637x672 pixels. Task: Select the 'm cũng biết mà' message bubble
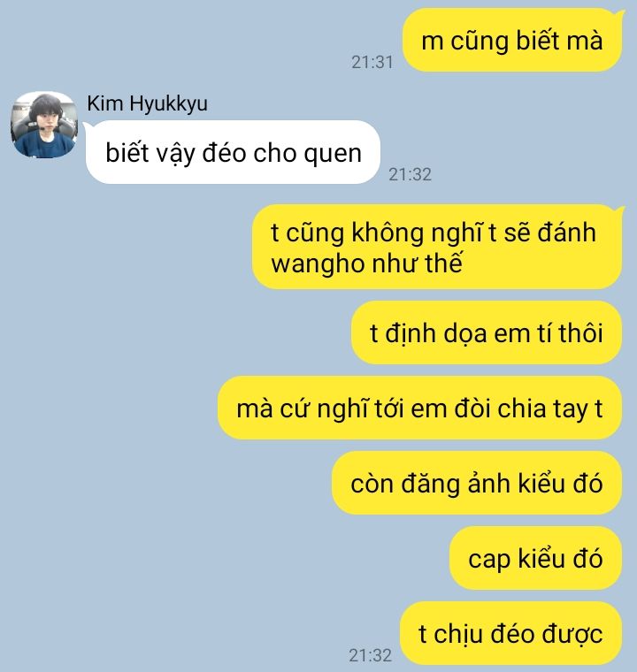click(x=512, y=41)
